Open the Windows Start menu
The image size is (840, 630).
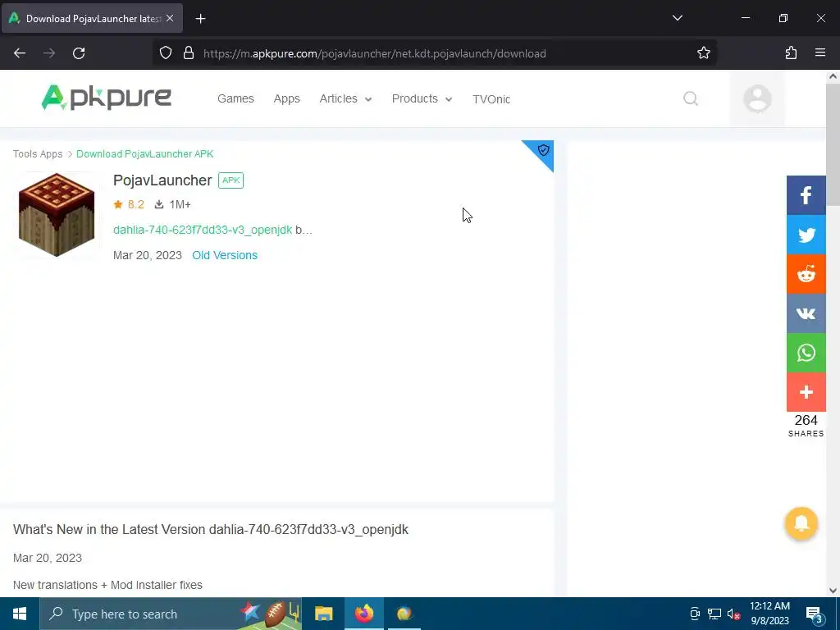[x=20, y=614]
